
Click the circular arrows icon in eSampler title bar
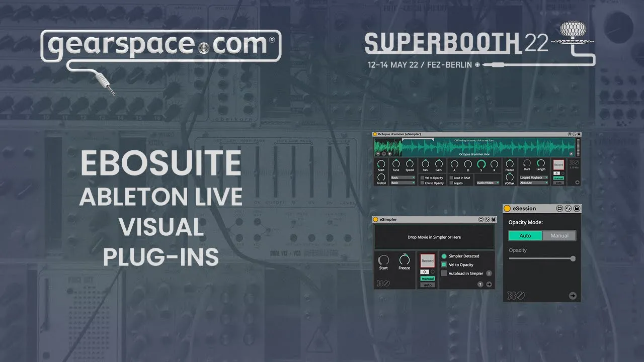(574, 134)
